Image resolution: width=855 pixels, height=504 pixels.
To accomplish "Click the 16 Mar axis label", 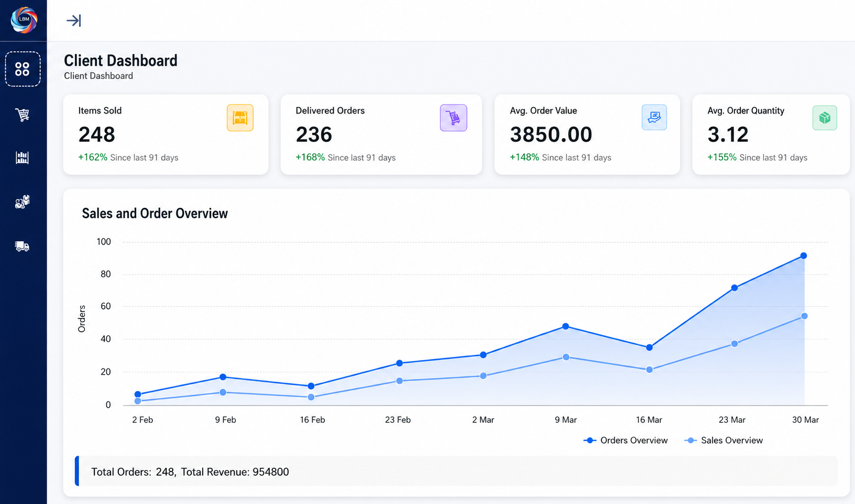I will point(649,420).
